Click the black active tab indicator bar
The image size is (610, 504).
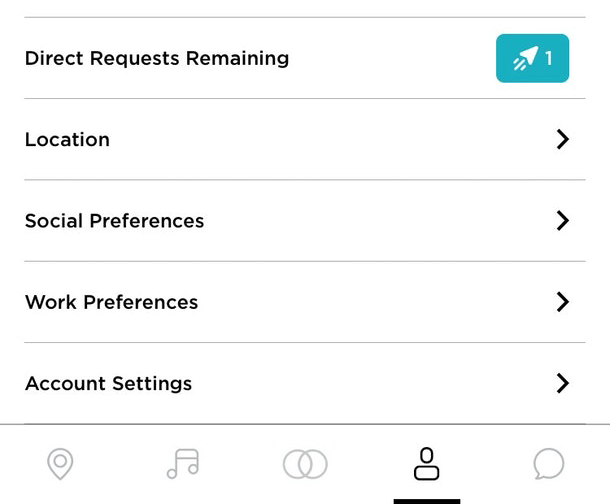tap(427, 502)
